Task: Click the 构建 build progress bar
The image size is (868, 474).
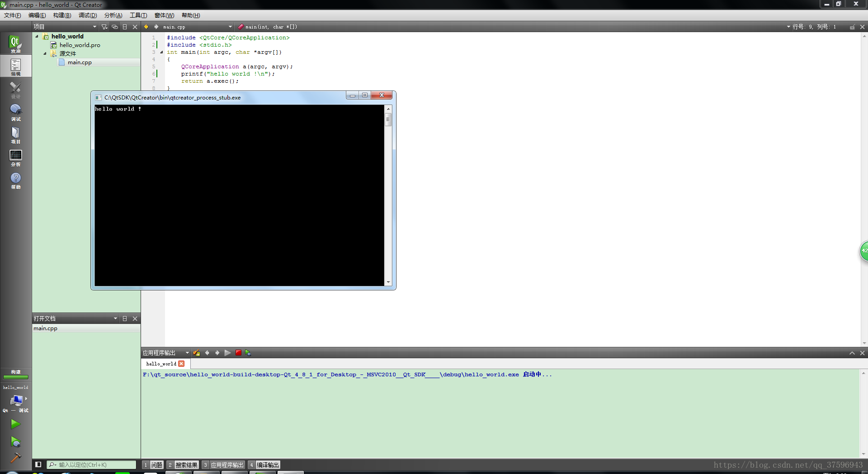Action: pyautogui.click(x=16, y=377)
